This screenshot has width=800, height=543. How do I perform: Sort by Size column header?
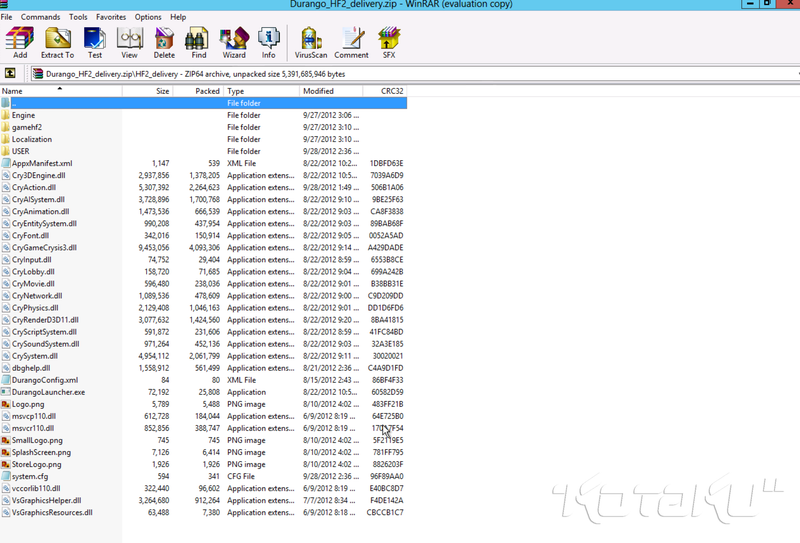point(147,91)
